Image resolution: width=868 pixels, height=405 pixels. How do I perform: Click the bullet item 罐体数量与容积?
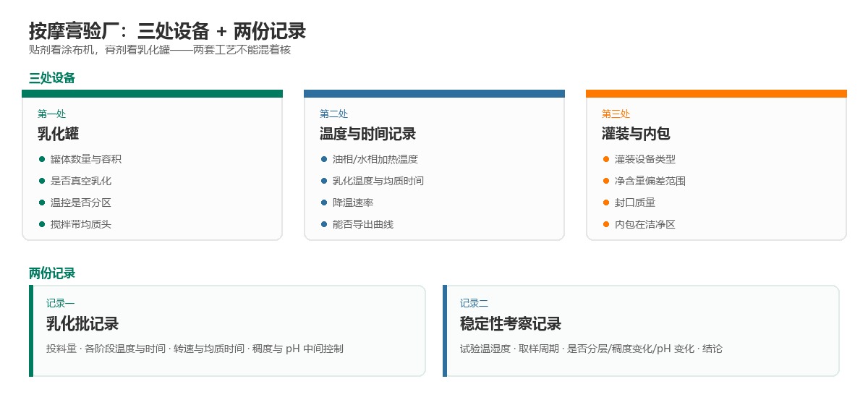click(x=86, y=159)
